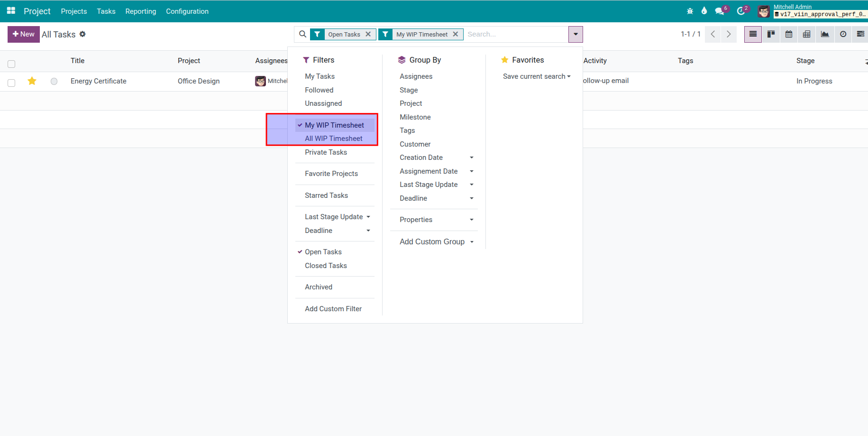Expand the Creation Date group by options

click(472, 157)
